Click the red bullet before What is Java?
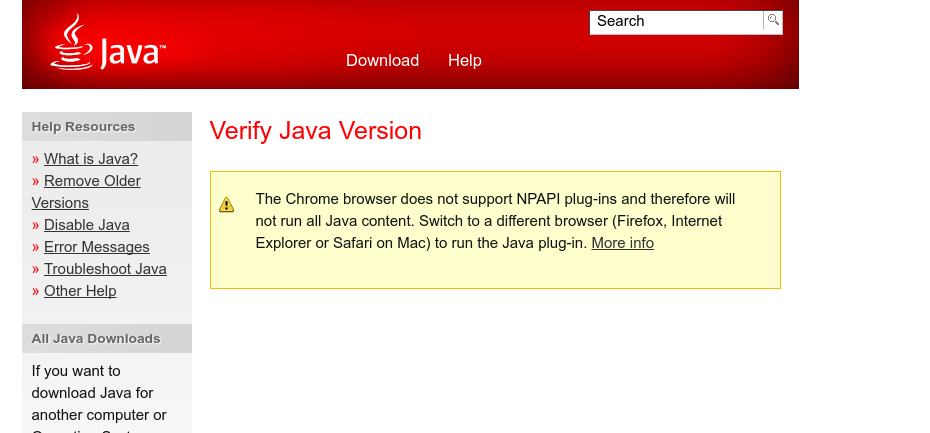This screenshot has width=930, height=433. coord(36,160)
